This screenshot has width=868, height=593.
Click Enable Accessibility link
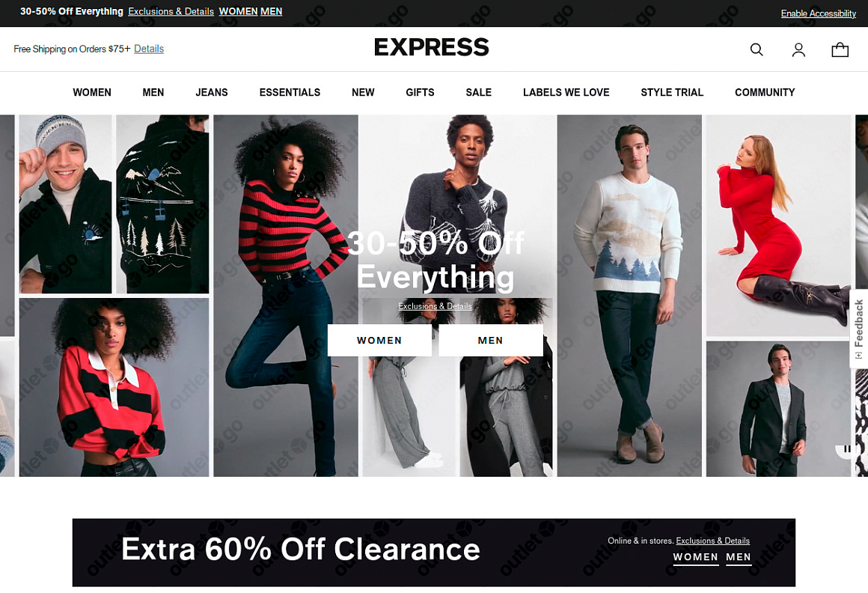[x=818, y=13]
